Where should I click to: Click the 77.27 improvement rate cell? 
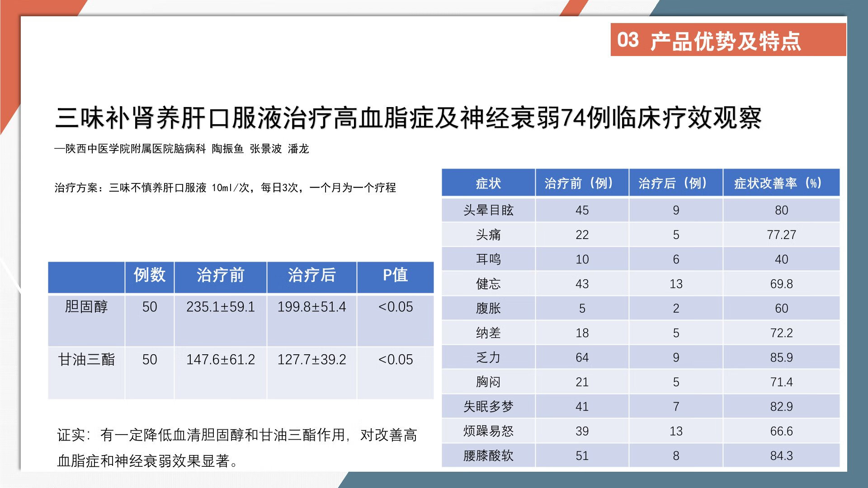[781, 235]
